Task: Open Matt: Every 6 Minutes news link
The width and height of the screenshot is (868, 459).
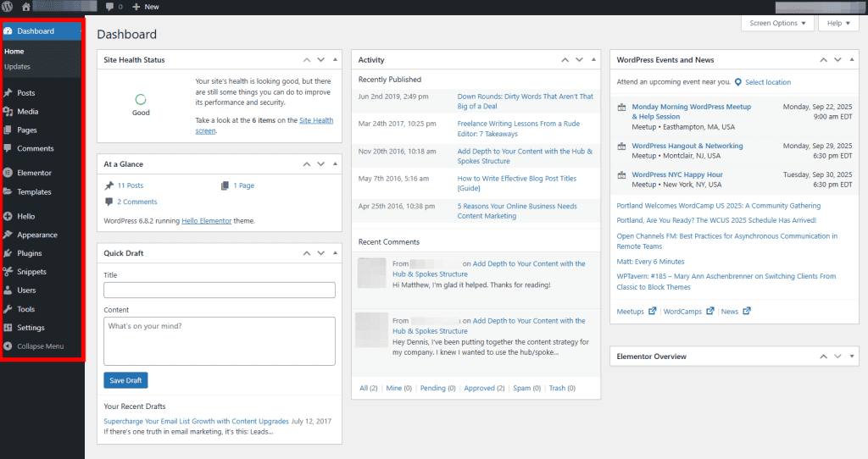Action: point(650,262)
